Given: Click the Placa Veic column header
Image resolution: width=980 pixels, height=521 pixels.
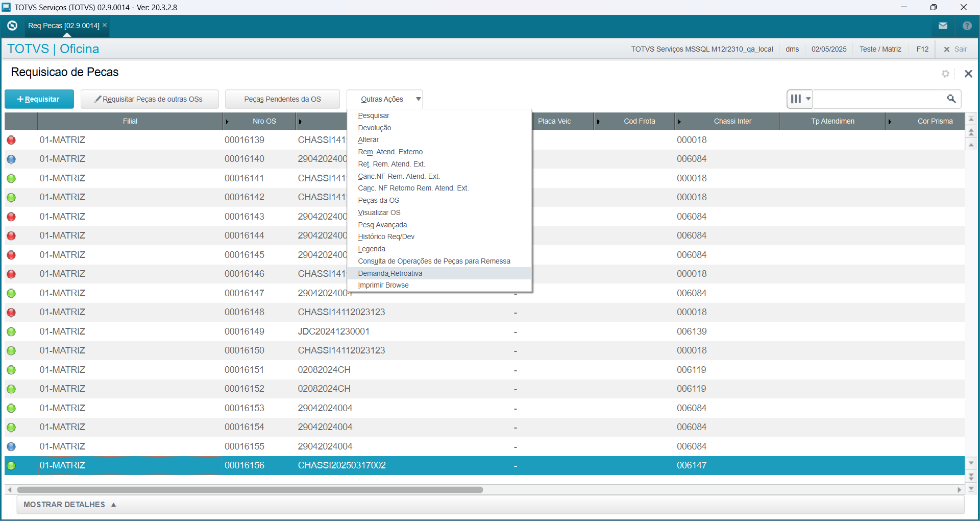Looking at the screenshot, I should pos(554,122).
